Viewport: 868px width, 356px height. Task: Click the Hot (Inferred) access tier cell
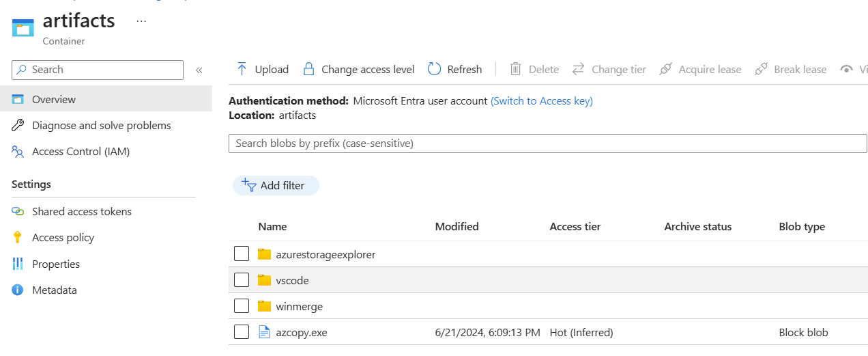point(581,333)
